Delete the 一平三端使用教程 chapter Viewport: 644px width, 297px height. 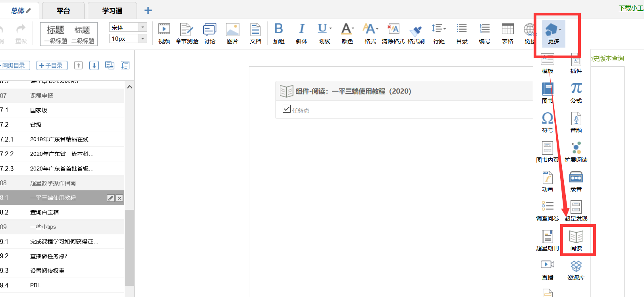click(x=120, y=198)
